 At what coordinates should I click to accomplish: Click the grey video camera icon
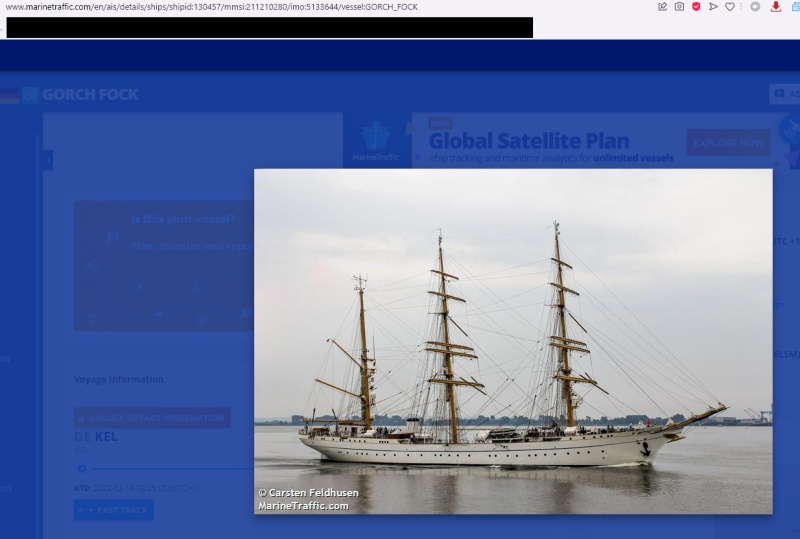click(755, 7)
